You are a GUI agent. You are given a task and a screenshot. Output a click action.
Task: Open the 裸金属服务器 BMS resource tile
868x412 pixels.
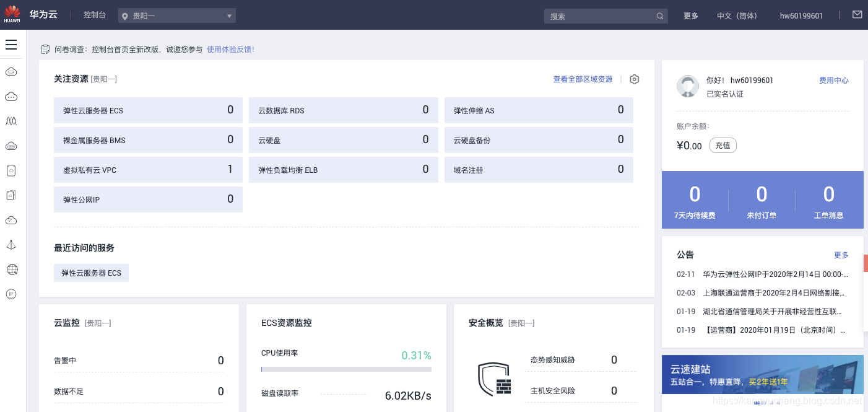148,140
